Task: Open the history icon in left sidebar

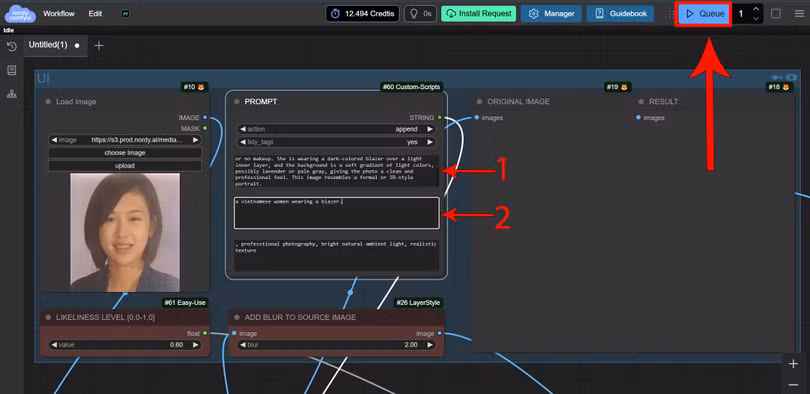Action: point(11,46)
